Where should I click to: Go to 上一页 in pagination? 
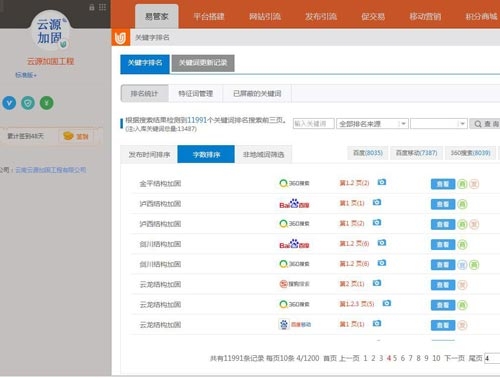349,358
